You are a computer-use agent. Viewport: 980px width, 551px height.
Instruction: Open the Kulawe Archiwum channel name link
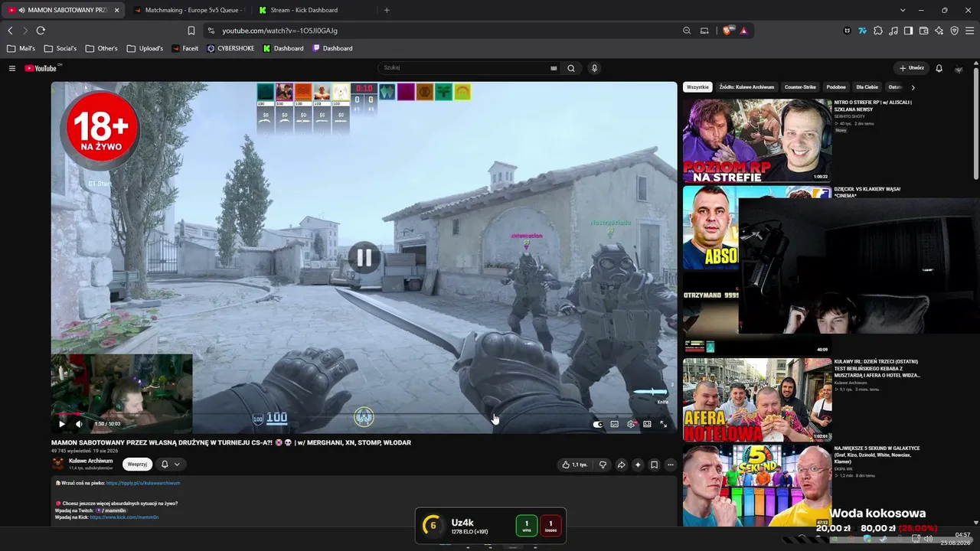coord(90,461)
